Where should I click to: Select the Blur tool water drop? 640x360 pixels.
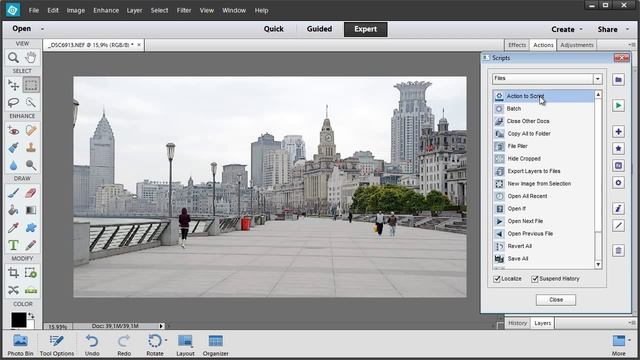point(13,165)
